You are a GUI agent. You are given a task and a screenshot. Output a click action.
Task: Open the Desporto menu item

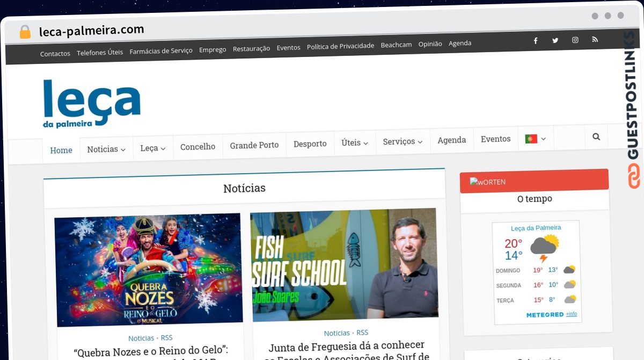pos(310,144)
